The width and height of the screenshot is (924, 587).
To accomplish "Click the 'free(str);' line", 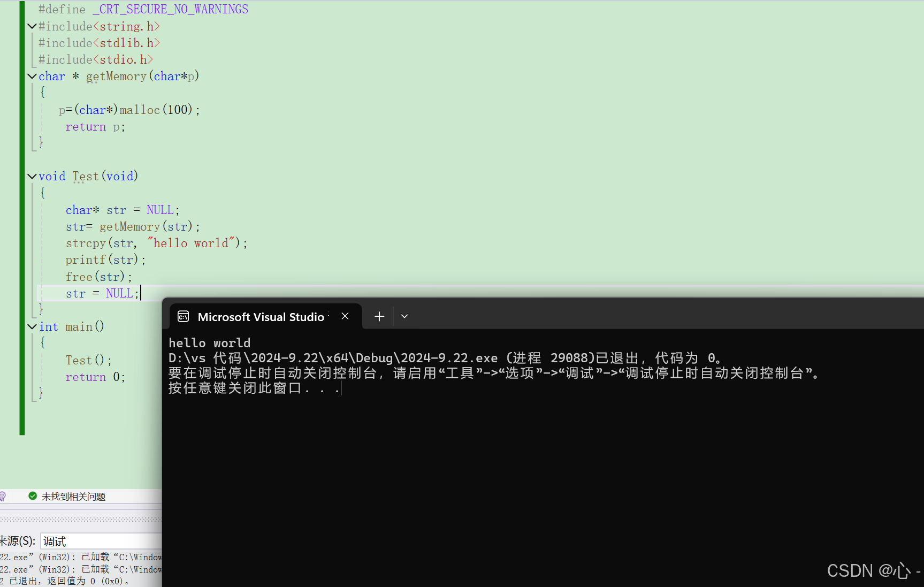I will coord(98,277).
